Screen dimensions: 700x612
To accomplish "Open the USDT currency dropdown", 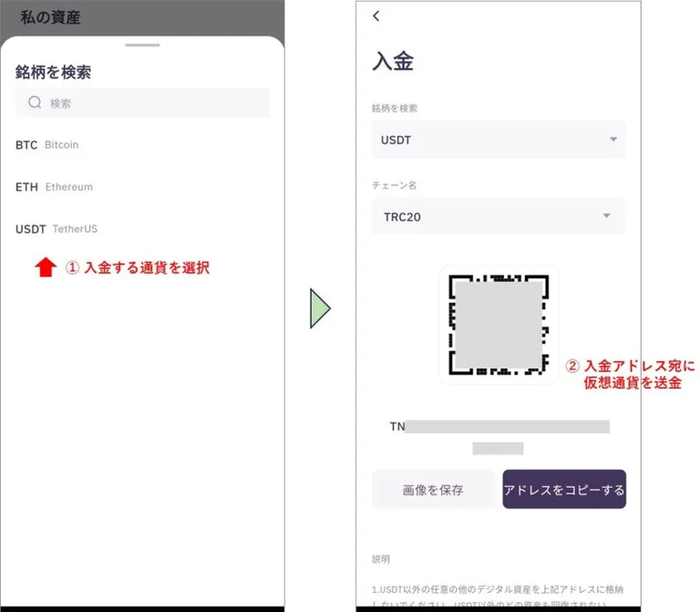I will (x=499, y=140).
